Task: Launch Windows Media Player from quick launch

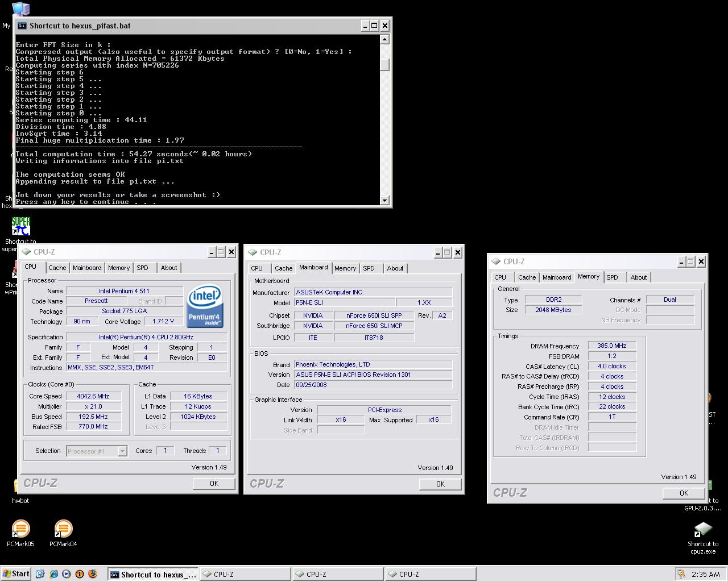Action: pos(67,574)
